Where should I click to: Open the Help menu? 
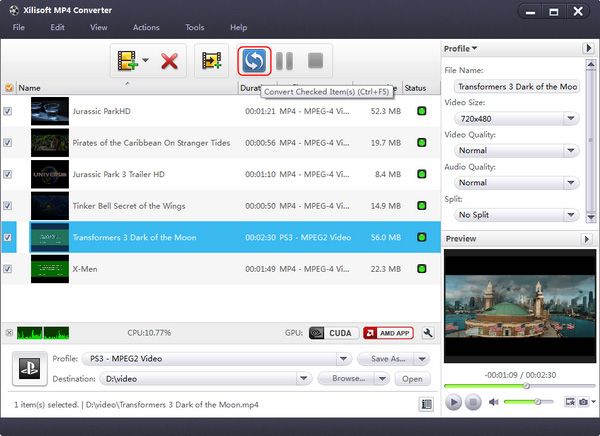click(238, 28)
